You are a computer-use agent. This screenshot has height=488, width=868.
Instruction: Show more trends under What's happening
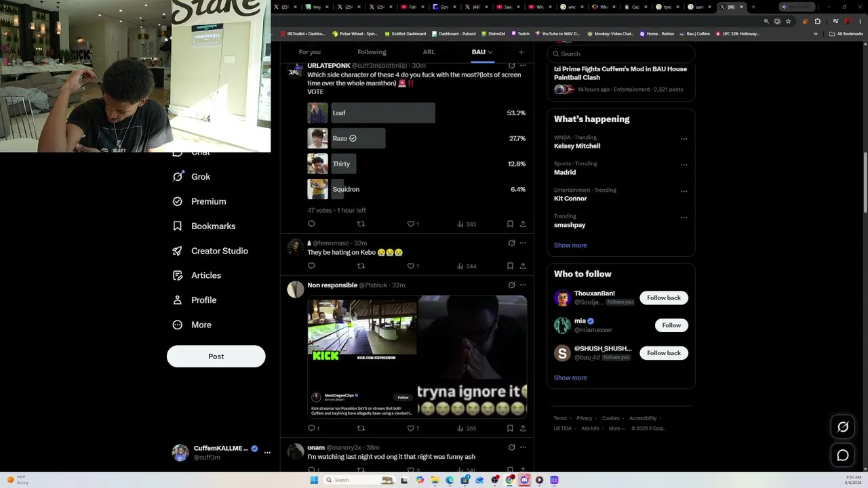570,245
